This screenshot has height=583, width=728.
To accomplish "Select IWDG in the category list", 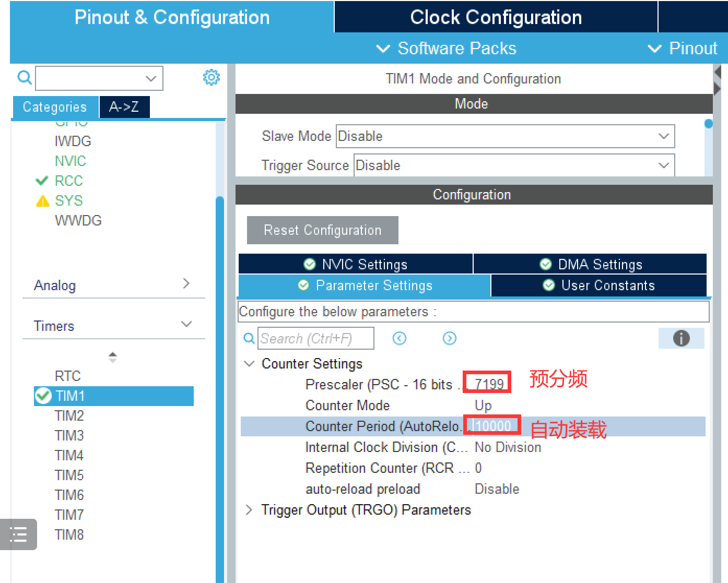I will (x=73, y=141).
